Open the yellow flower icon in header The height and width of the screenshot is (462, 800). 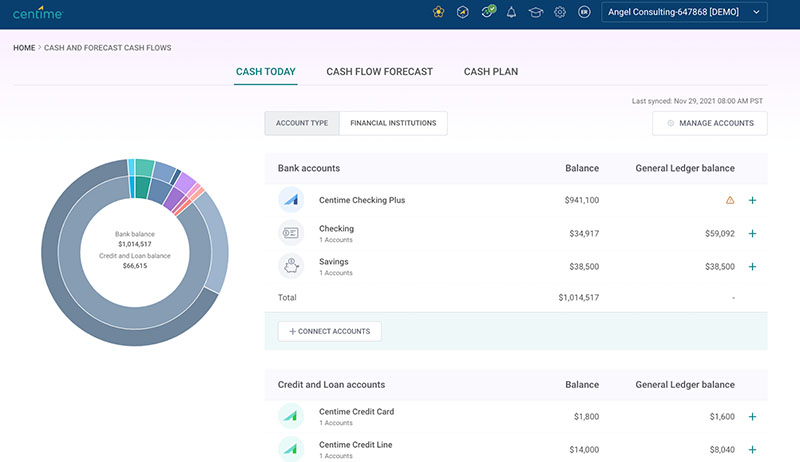click(438, 12)
